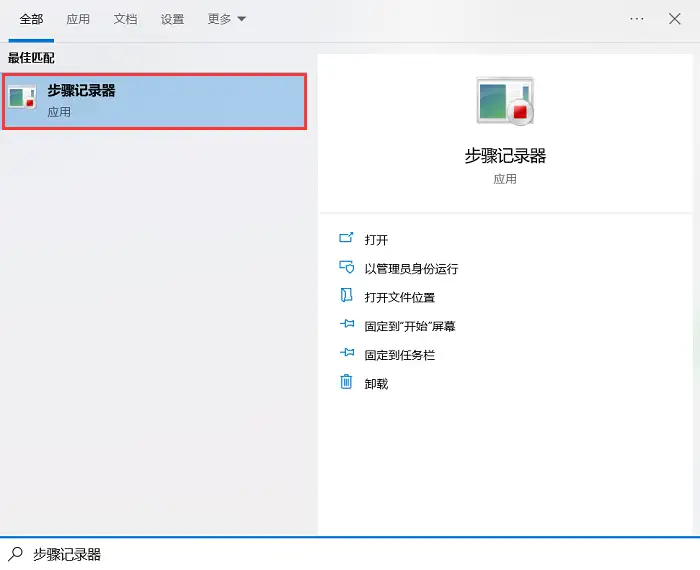Switch to the 文档 tab
This screenshot has width=700, height=570.
[x=125, y=19]
